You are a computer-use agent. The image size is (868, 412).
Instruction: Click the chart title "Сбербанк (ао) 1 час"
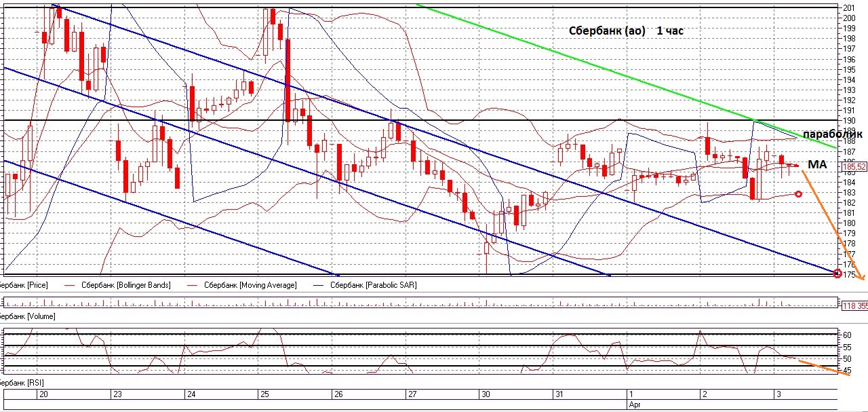point(625,31)
